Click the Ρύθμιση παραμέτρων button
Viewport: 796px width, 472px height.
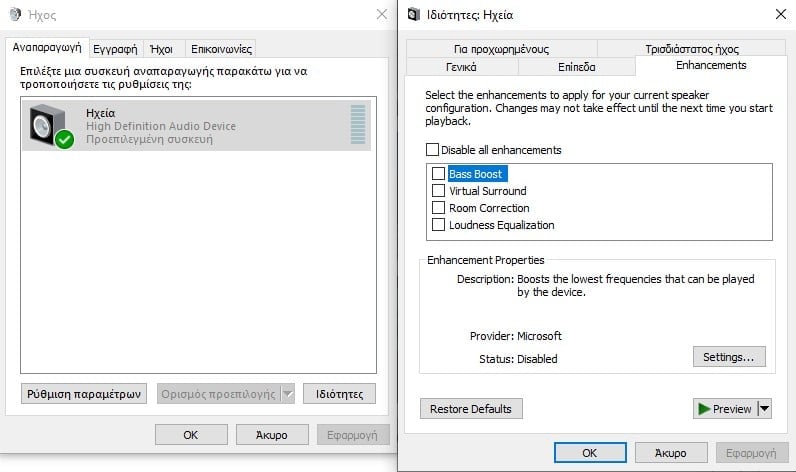tap(85, 394)
